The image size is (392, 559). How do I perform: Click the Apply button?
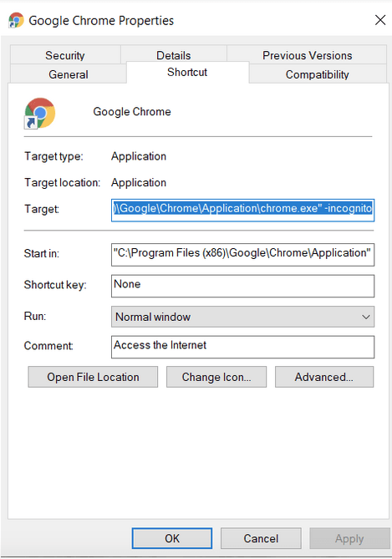click(349, 538)
